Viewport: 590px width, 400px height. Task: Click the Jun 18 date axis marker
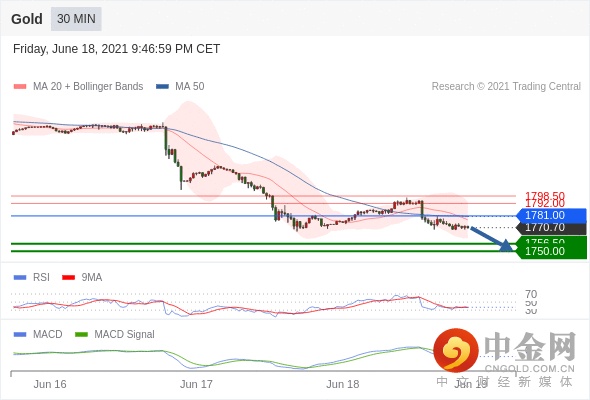(342, 384)
